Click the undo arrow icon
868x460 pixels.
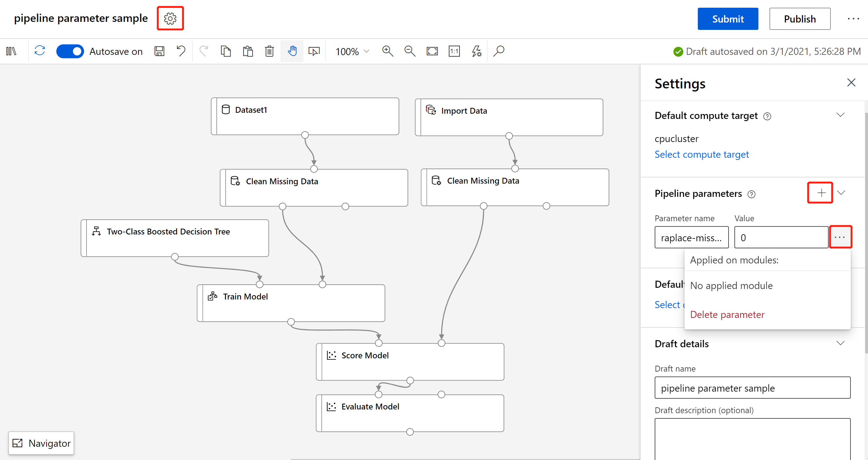point(180,51)
